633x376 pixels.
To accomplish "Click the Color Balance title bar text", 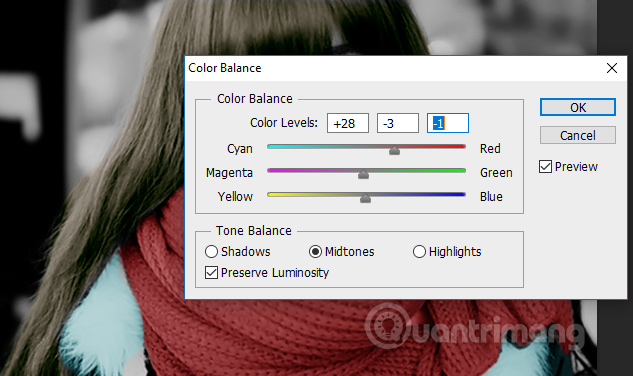I will coord(224,68).
